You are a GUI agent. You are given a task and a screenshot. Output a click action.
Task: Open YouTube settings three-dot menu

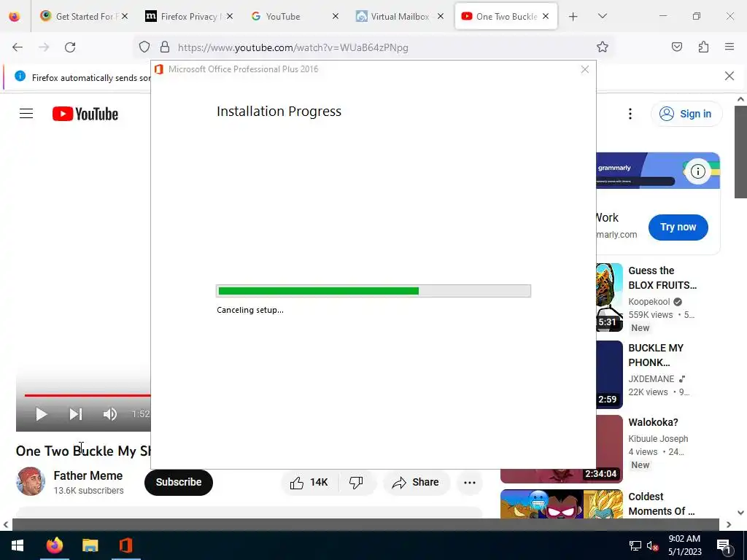(630, 114)
